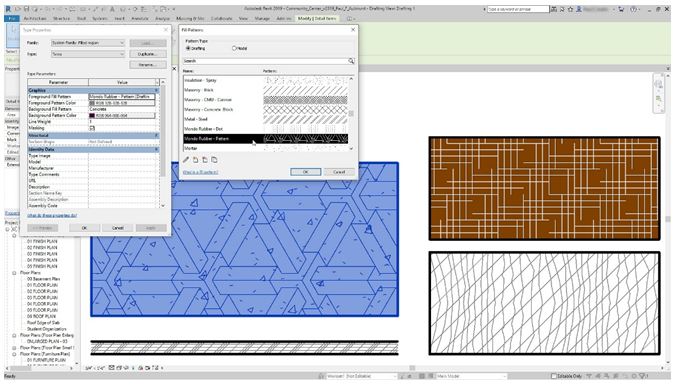Screen dimensions: 677x387
Task: Collapse Floor Plans (Furniture Plan) node
Action: (14, 354)
